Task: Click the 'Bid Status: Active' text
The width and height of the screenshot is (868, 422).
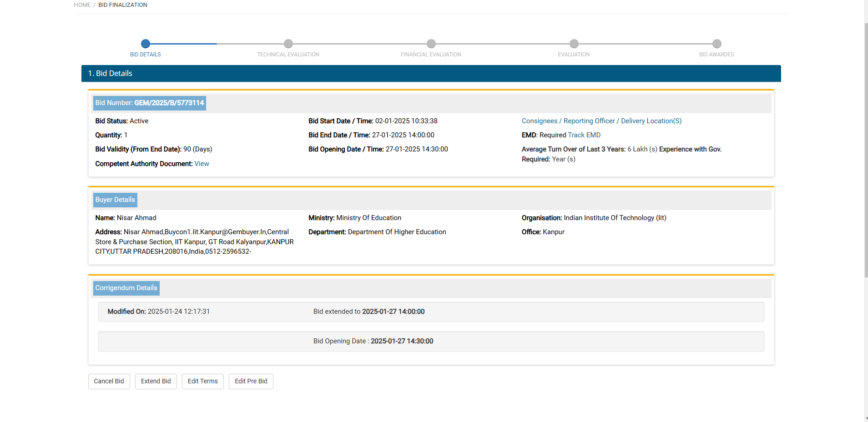Action: point(122,121)
